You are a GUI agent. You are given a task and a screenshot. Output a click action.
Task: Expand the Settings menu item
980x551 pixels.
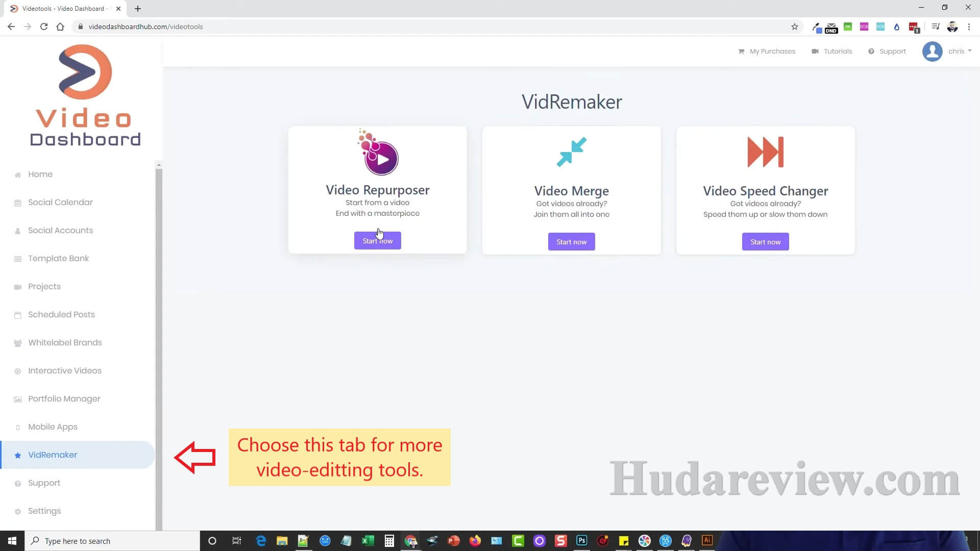(44, 510)
